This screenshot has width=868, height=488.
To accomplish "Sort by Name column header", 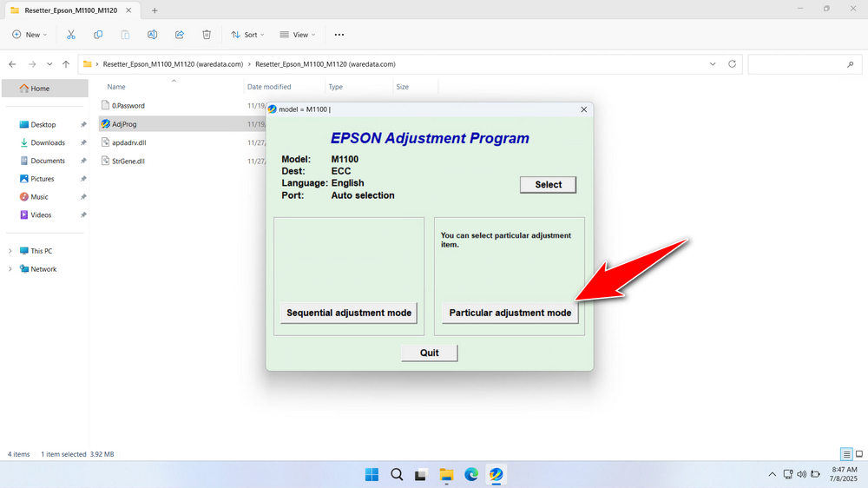I will [x=116, y=87].
